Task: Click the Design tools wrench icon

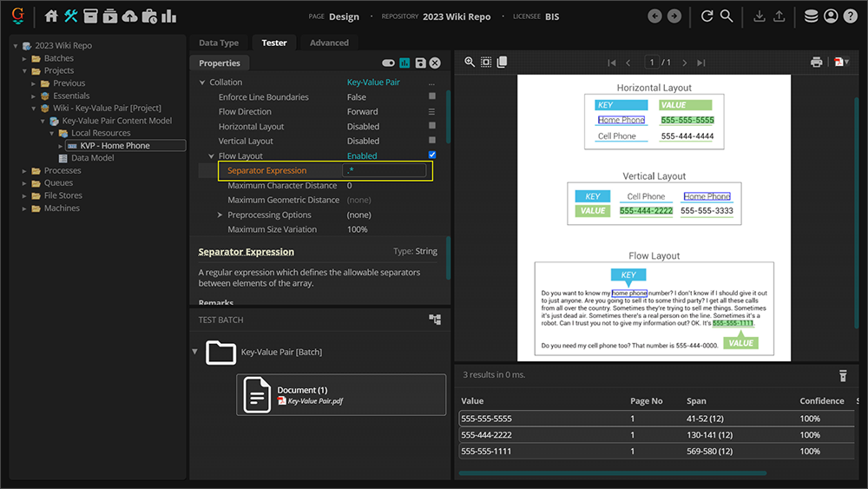Action: tap(71, 16)
